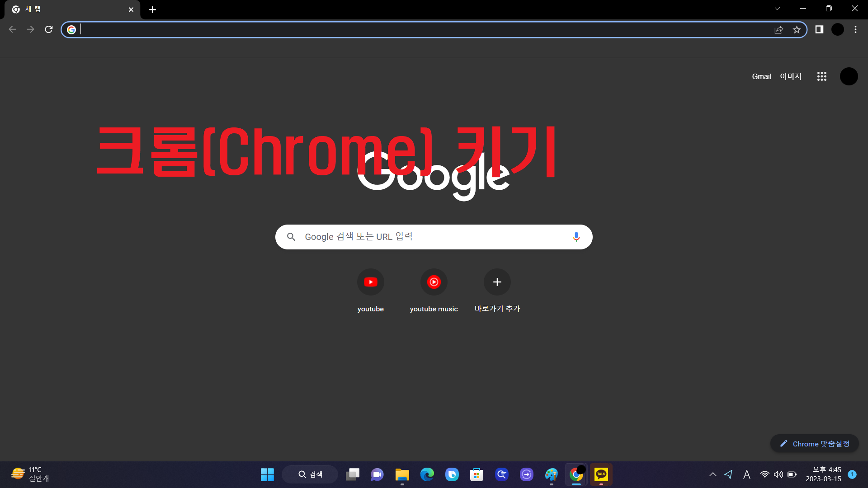Click the Google icon in the address bar
The height and width of the screenshot is (488, 868).
71,30
